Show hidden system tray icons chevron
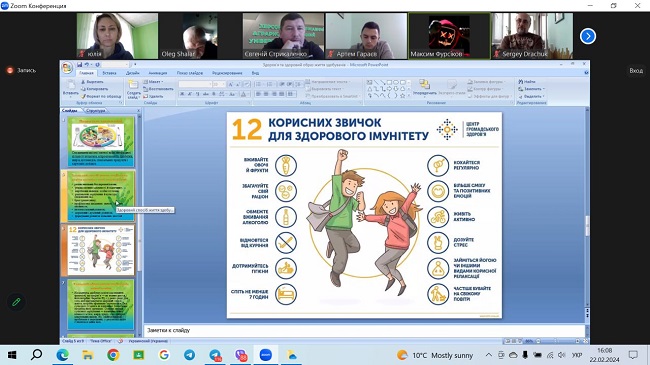 [489, 355]
